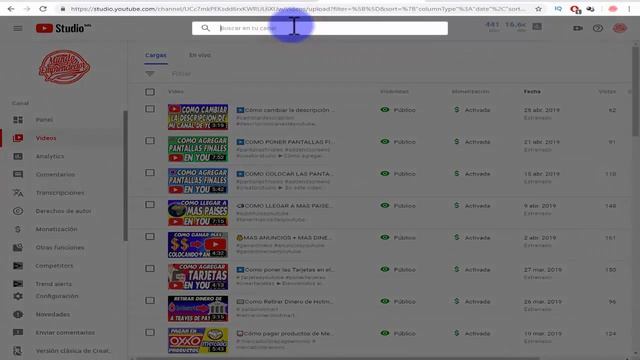Screen dimensions: 640x360
Task: Click monetization dollar for 'Cómo pagar productos'
Action: pos(457,333)
